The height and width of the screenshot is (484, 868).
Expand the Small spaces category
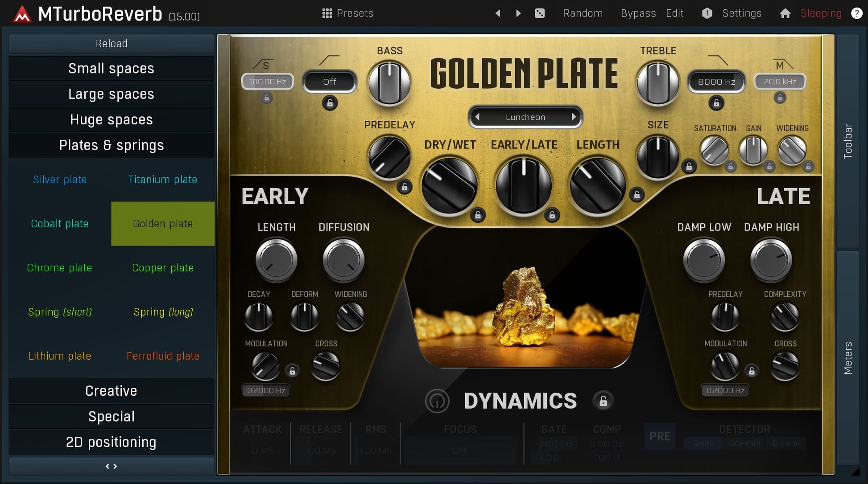click(111, 68)
